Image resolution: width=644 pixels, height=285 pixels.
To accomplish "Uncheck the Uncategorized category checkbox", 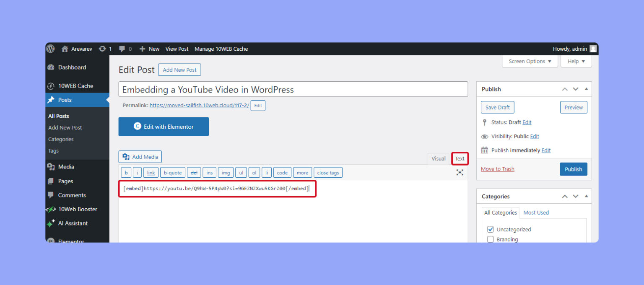I will [x=490, y=229].
